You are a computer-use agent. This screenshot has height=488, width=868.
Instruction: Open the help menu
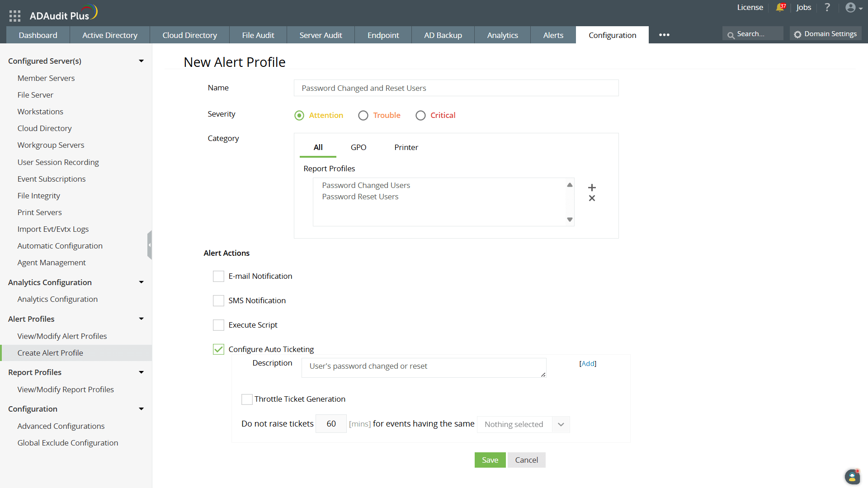(827, 8)
